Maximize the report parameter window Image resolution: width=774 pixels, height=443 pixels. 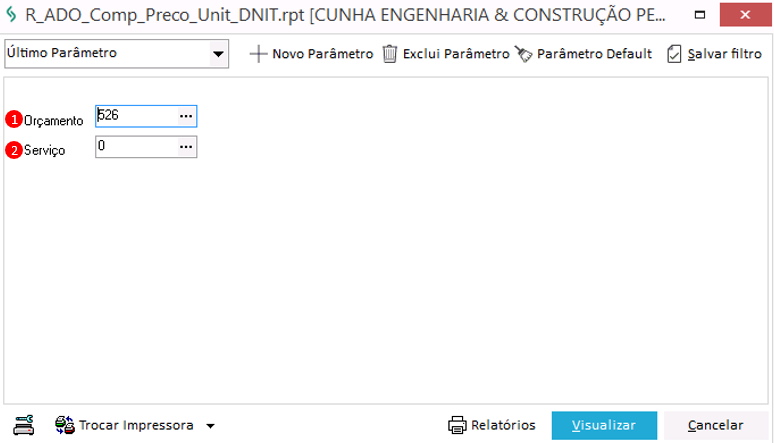pos(700,15)
